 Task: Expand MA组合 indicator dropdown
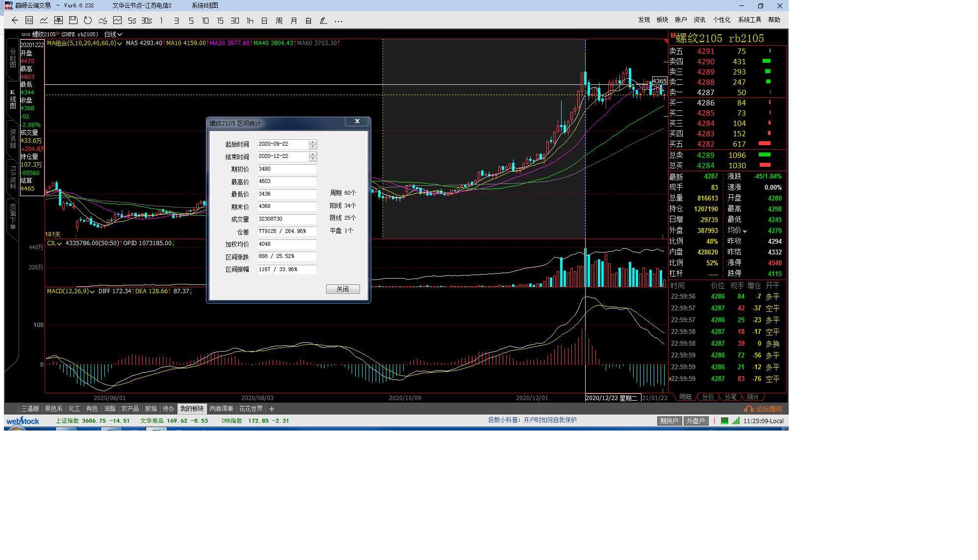tap(120, 43)
